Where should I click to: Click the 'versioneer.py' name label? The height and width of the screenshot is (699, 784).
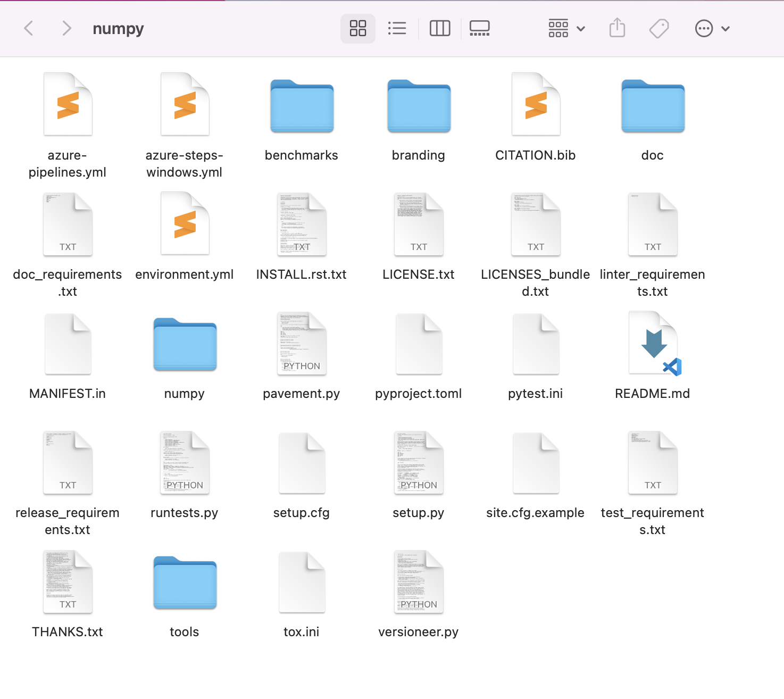pos(419,632)
